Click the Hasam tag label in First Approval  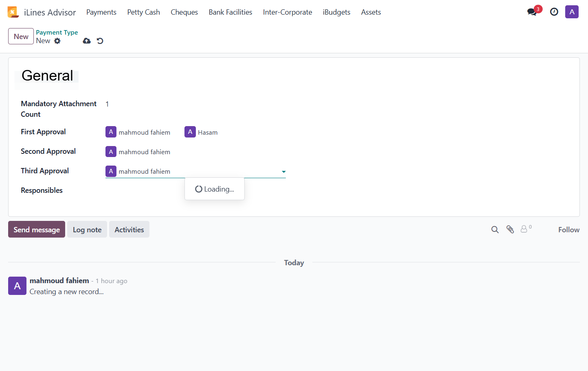208,132
